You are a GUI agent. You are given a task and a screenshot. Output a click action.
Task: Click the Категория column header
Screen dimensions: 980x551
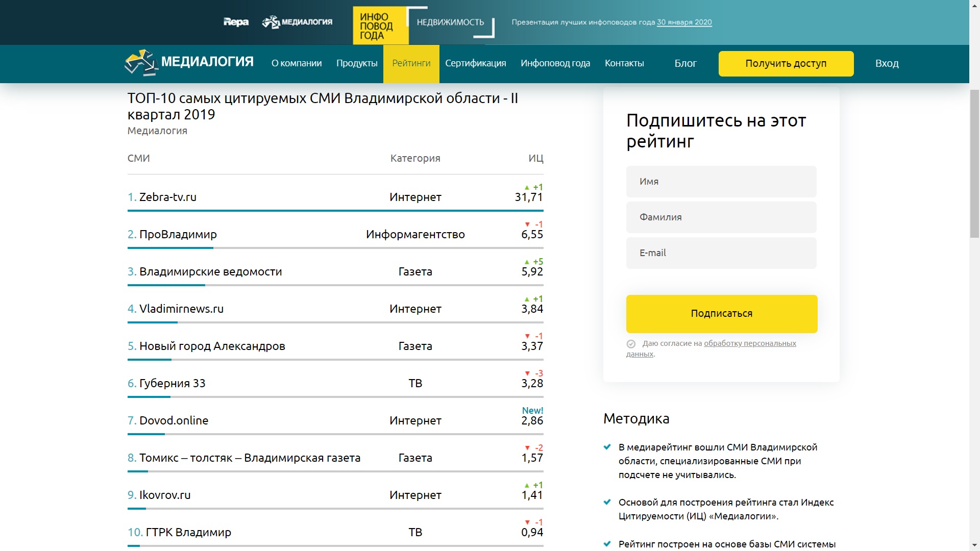pos(415,158)
